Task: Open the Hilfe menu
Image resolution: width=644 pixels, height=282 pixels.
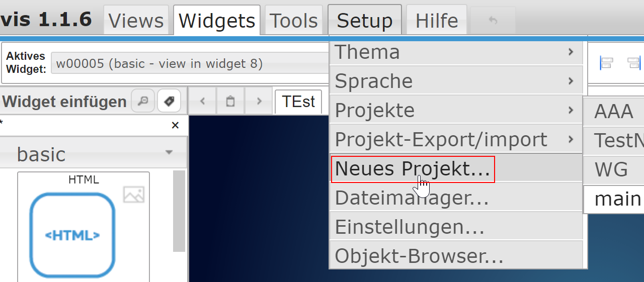Action: pyautogui.click(x=437, y=21)
